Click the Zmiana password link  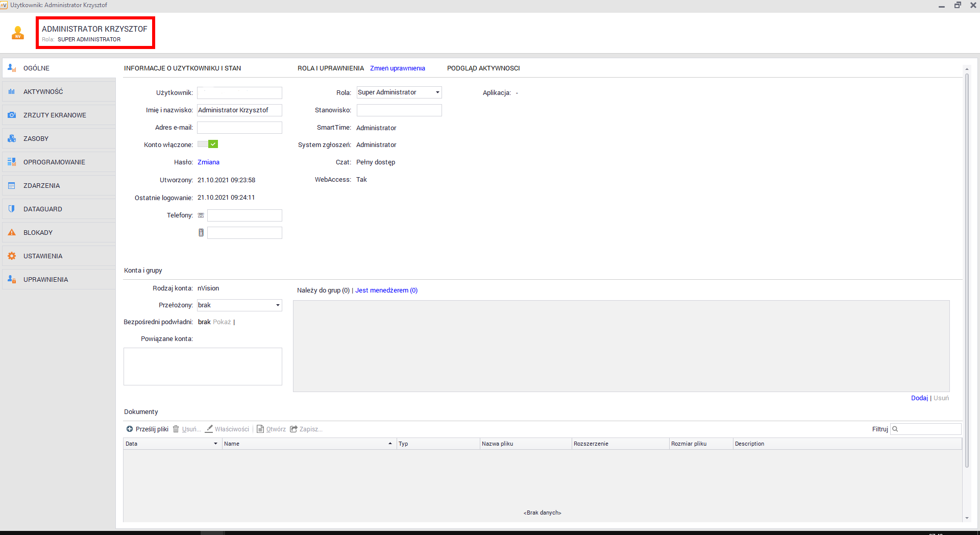(x=208, y=162)
